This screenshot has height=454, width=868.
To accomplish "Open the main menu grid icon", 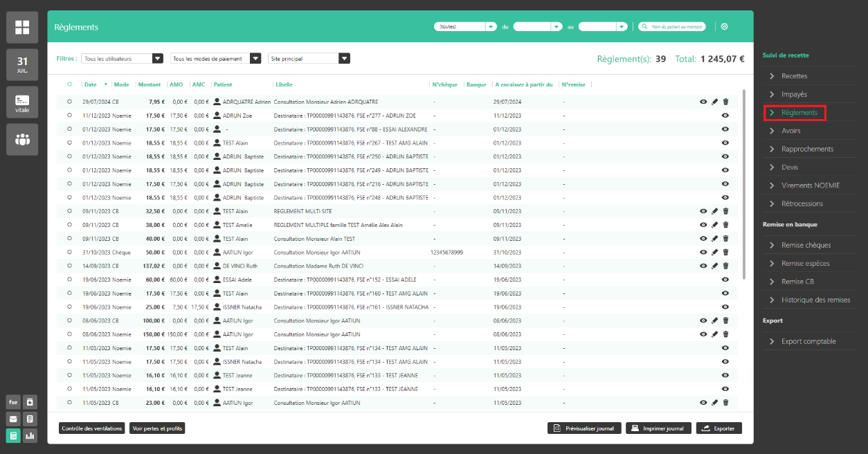I will [22, 27].
